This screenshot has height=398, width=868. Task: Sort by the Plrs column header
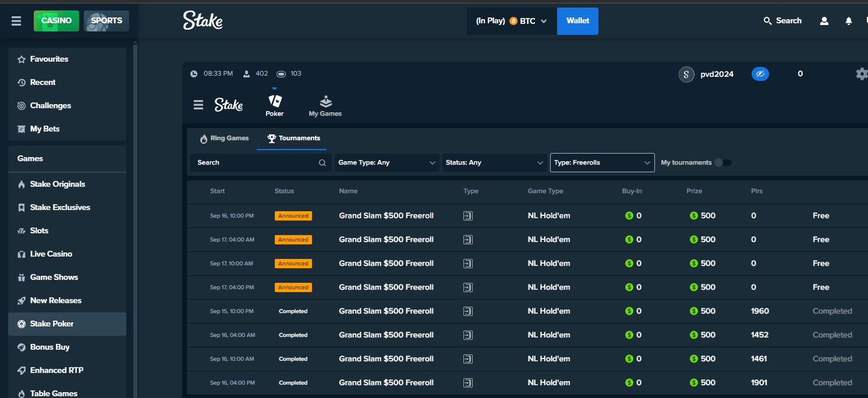tap(757, 191)
